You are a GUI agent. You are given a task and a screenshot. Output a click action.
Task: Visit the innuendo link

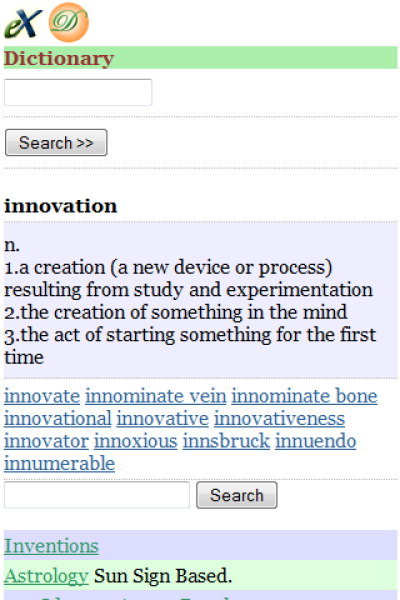(316, 441)
